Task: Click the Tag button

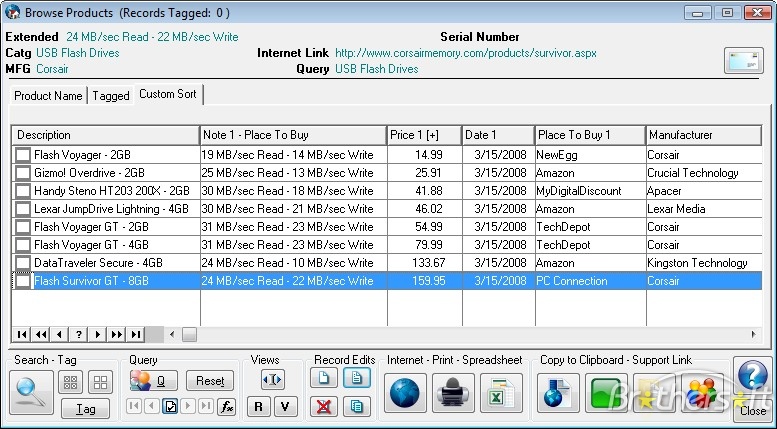Action: [x=85, y=409]
